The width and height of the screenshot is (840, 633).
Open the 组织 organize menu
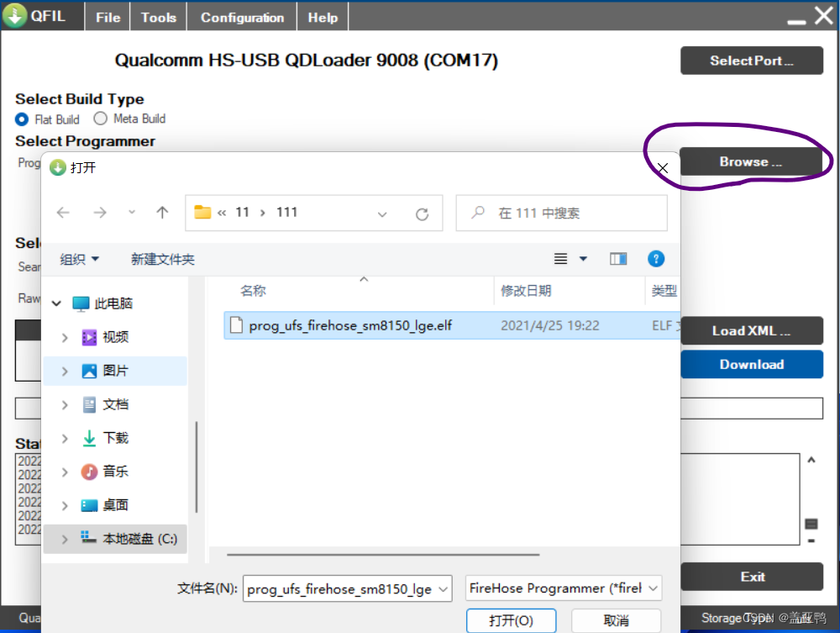click(79, 260)
